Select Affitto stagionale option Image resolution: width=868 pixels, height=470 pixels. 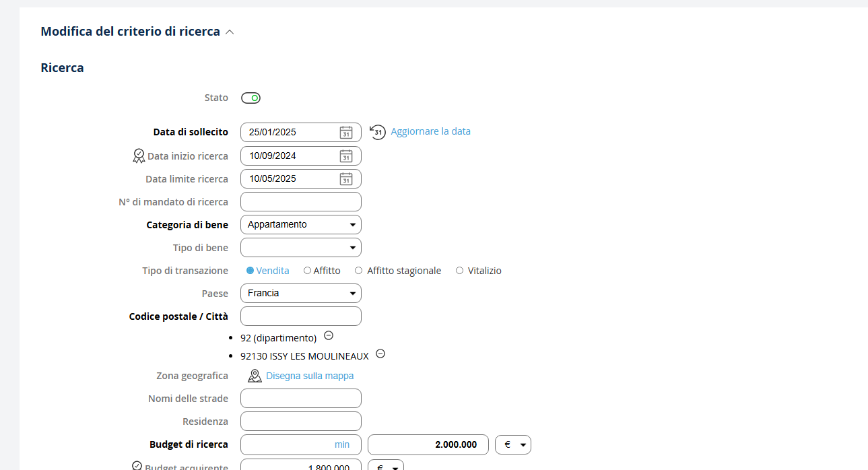click(359, 271)
